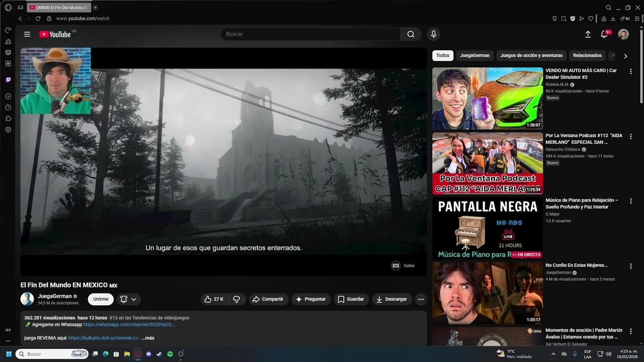Go back with the browser back arrow
Viewport: 644px width, 362px height.
[20, 19]
